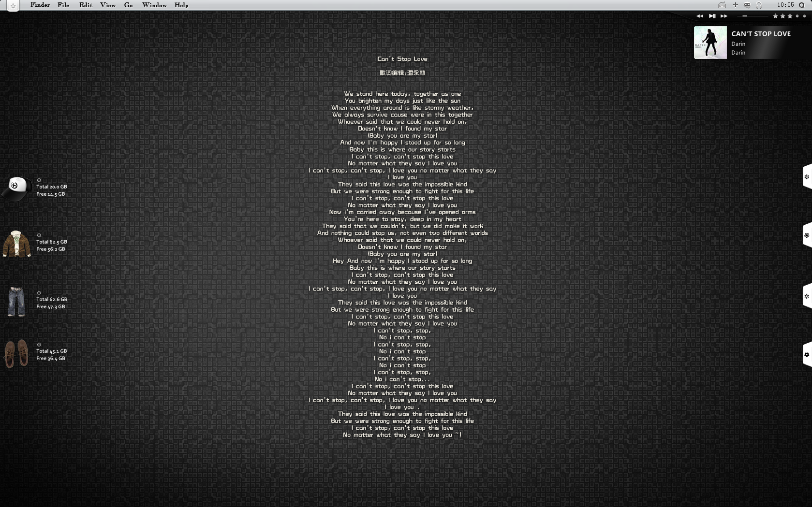Open the Help menu

pos(181,5)
